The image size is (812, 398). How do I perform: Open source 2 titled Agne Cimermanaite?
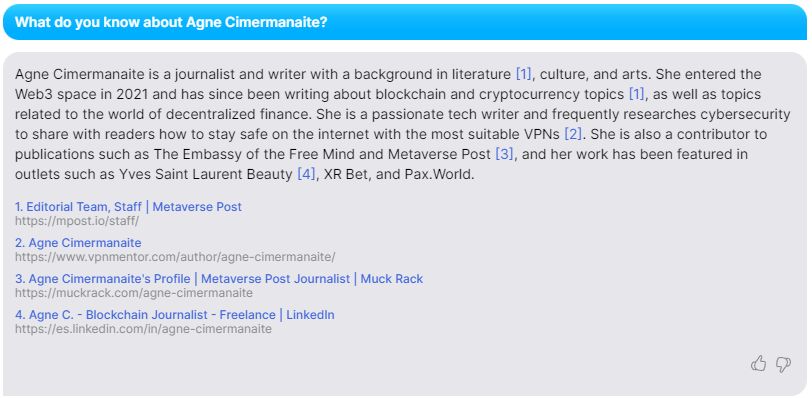78,243
